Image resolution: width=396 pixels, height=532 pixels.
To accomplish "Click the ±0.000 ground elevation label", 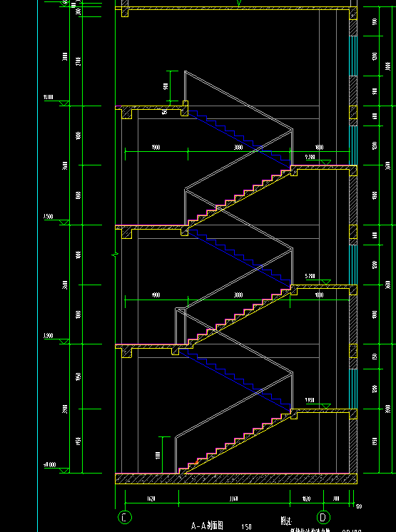I will click(50, 465).
